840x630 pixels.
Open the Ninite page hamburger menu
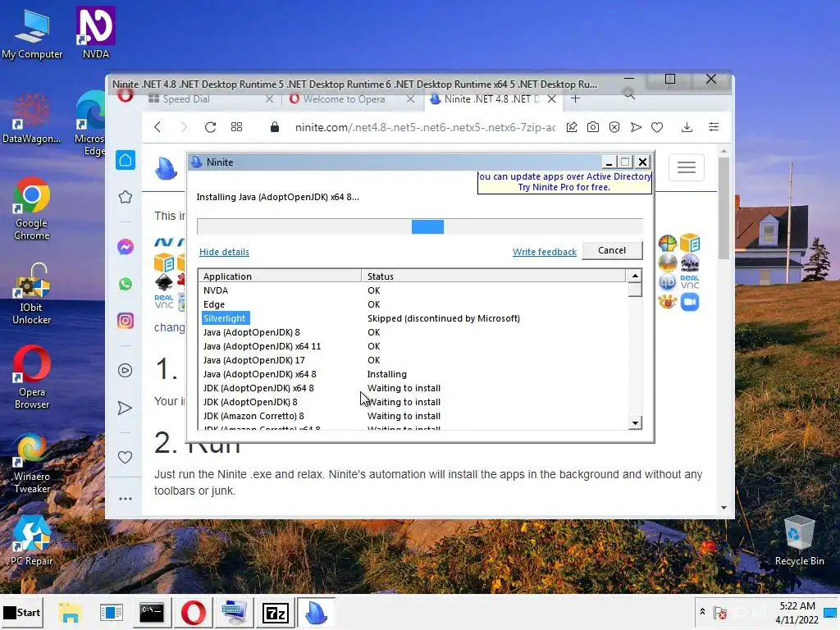coord(687,167)
